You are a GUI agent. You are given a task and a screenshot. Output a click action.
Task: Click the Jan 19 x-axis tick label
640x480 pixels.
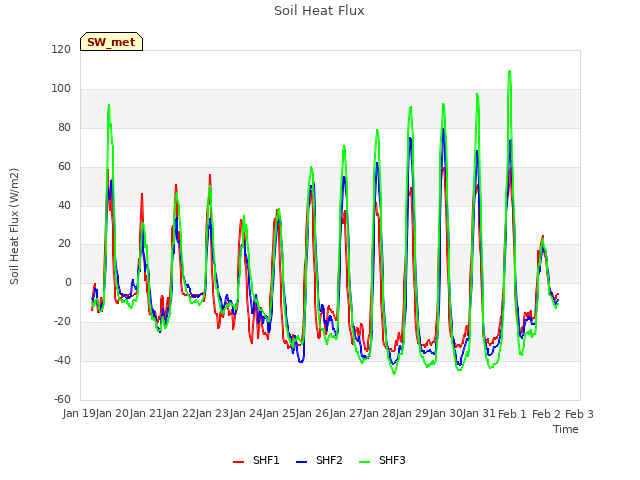pyautogui.click(x=79, y=414)
